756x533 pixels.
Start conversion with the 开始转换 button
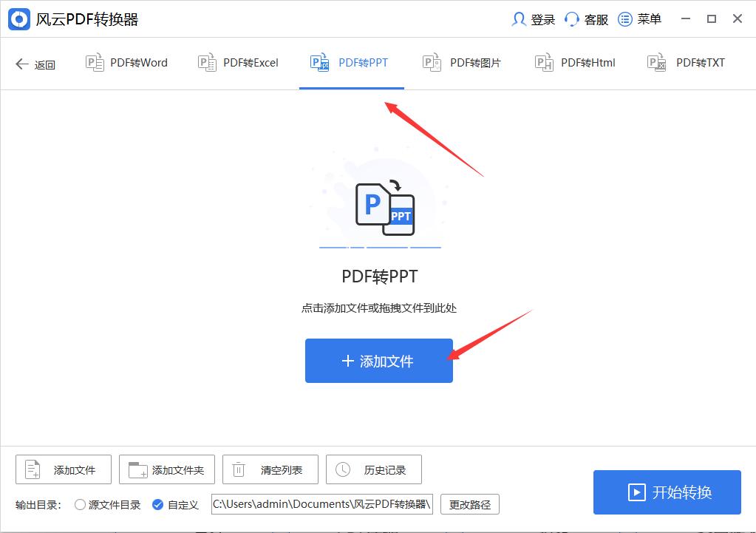[x=666, y=492]
